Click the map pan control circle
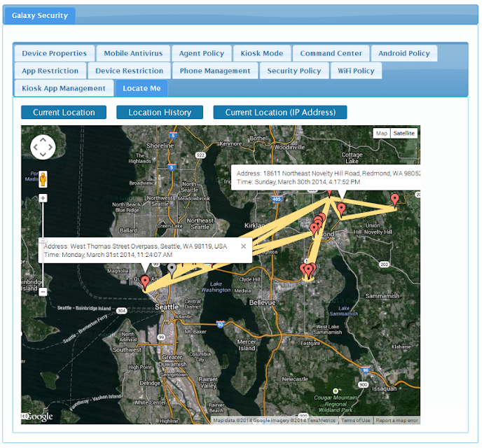The width and height of the screenshot is (484, 448). [43, 147]
